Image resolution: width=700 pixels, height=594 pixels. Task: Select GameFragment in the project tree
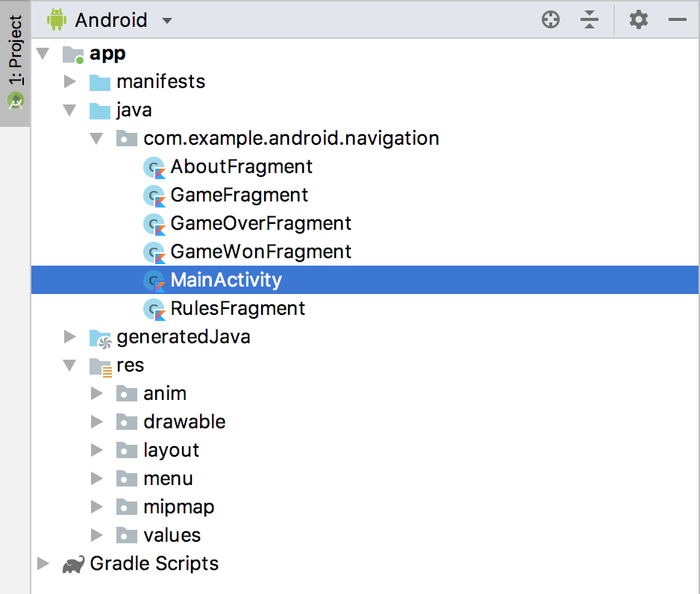click(x=239, y=196)
